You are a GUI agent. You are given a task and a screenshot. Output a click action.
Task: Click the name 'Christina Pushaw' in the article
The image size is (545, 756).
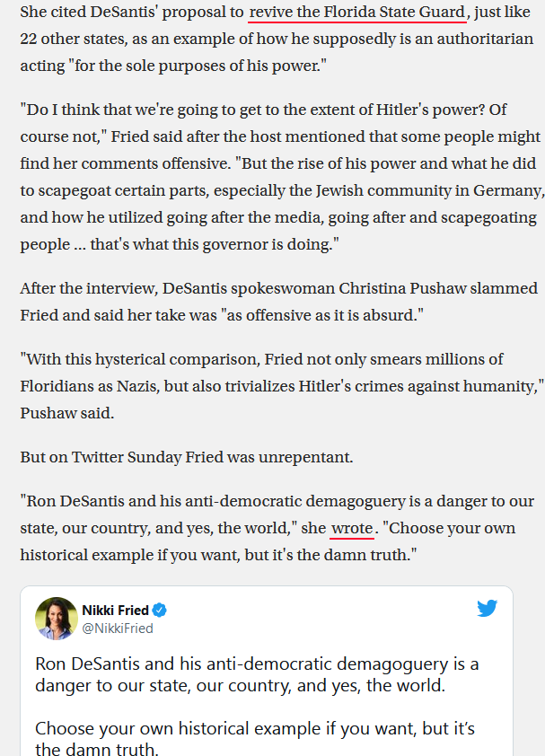(402, 288)
